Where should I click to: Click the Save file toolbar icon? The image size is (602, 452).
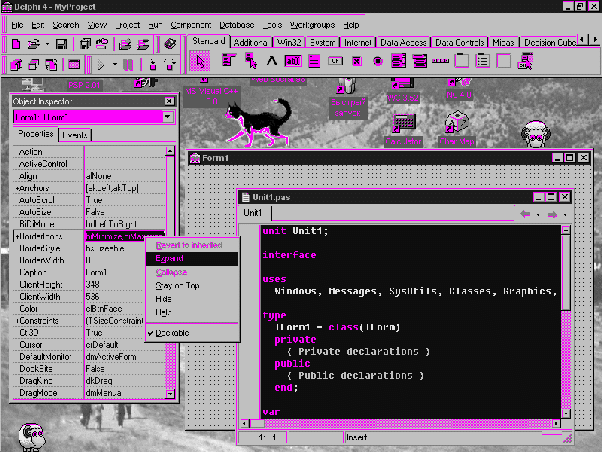tap(62, 44)
